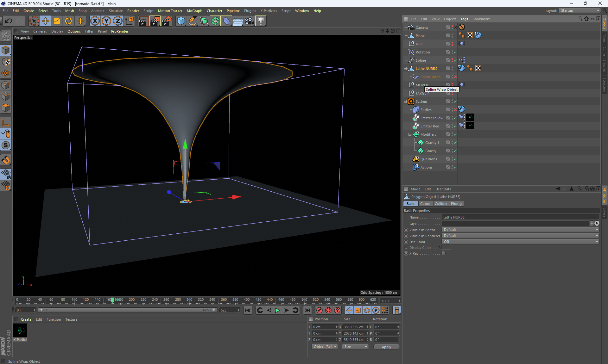Select the Move tool in toolbar
Viewport: 608px width, 364px height.
46,21
